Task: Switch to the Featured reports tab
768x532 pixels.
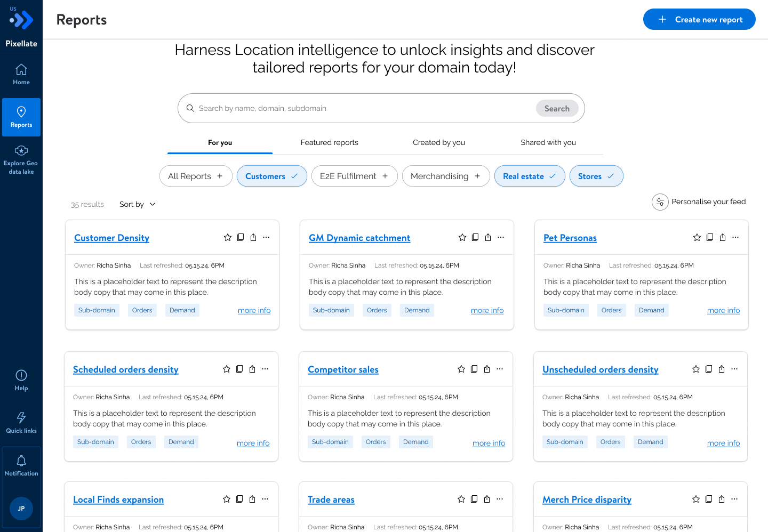Action: point(330,142)
